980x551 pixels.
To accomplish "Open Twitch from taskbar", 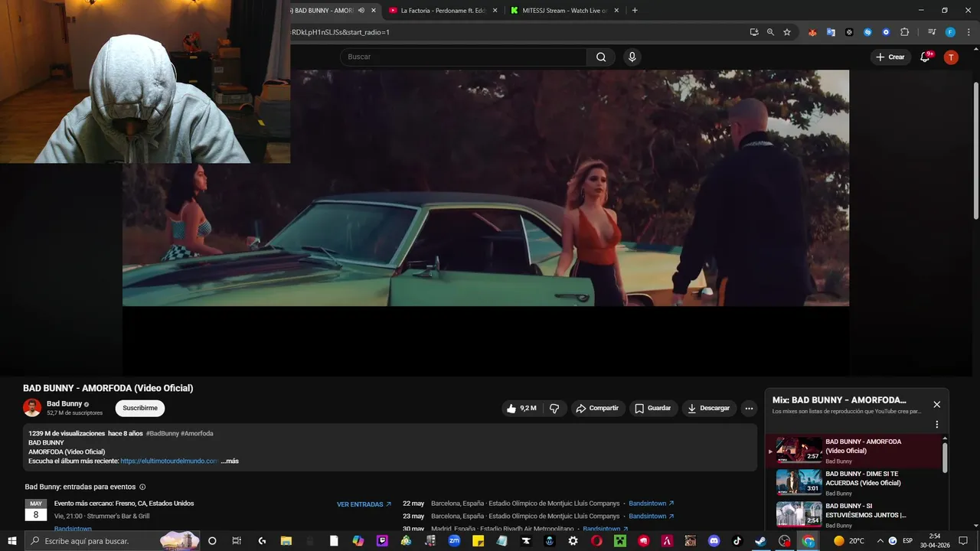I will (382, 540).
